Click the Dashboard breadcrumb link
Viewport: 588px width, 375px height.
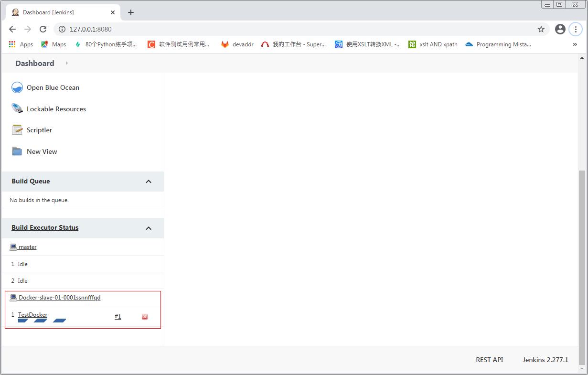(34, 63)
